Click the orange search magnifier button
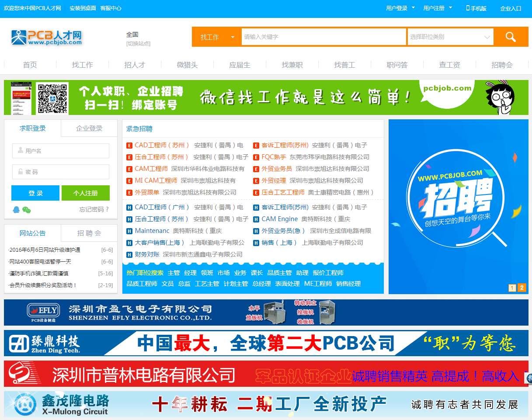 click(511, 37)
